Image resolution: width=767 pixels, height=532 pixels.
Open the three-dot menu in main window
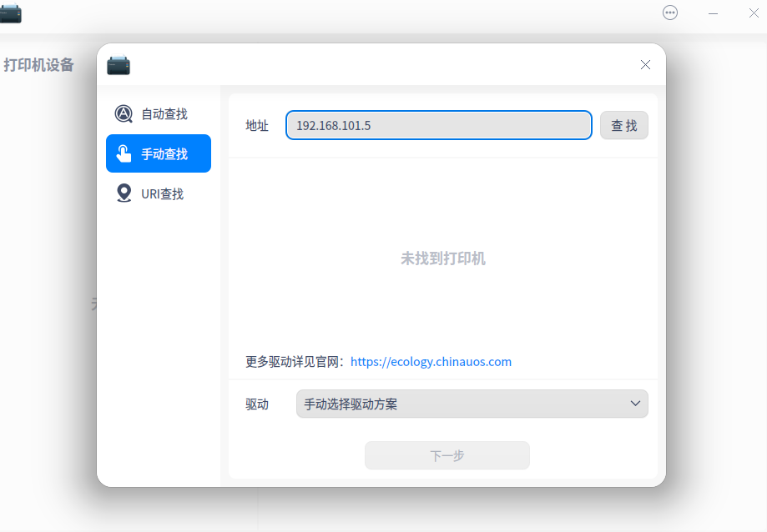coord(670,13)
